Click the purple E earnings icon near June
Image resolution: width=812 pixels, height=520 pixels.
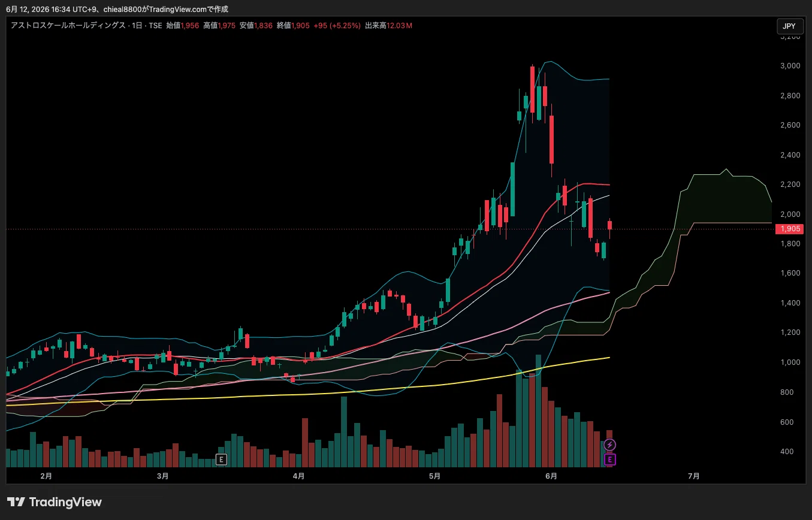(x=609, y=459)
